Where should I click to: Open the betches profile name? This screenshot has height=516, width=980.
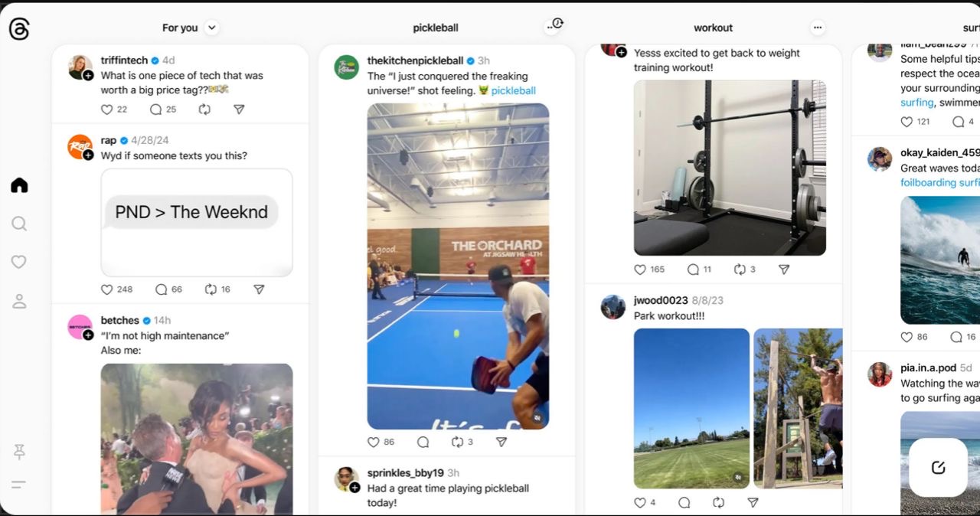point(120,320)
